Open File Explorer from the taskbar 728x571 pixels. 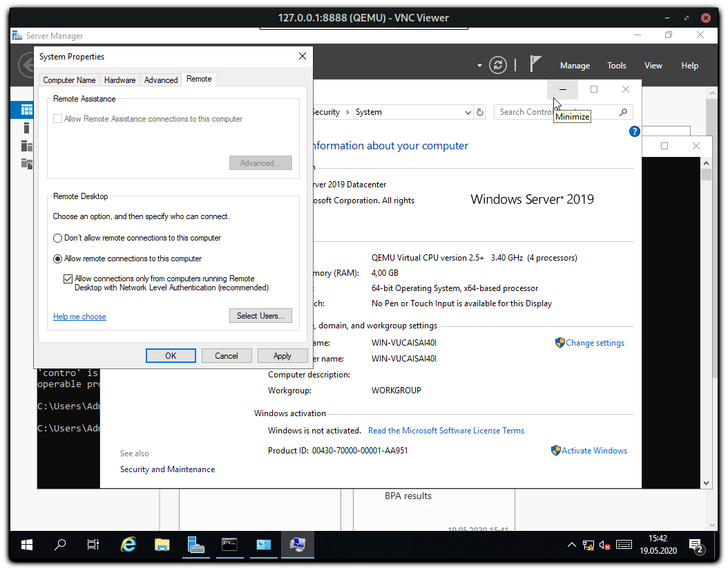(x=162, y=545)
